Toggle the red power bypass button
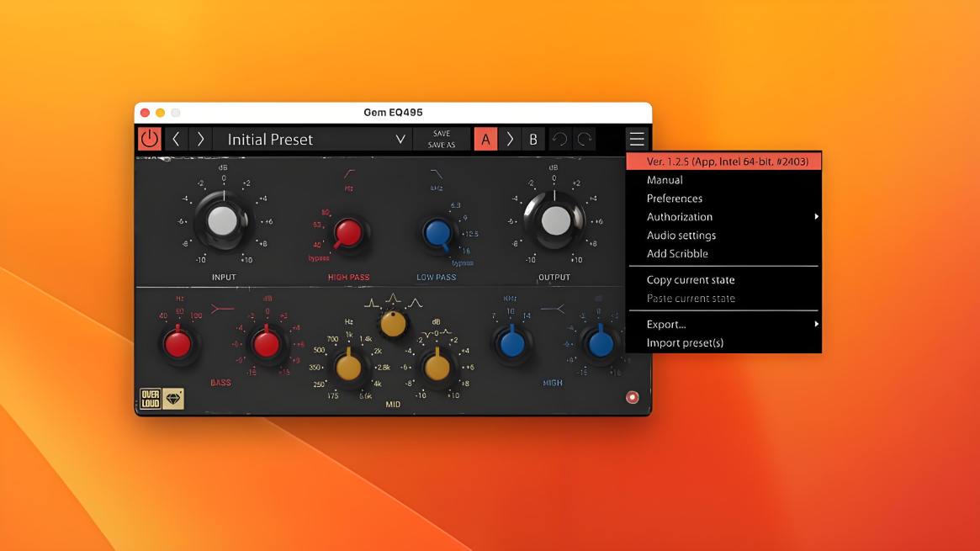Image resolution: width=980 pixels, height=551 pixels. (150, 139)
